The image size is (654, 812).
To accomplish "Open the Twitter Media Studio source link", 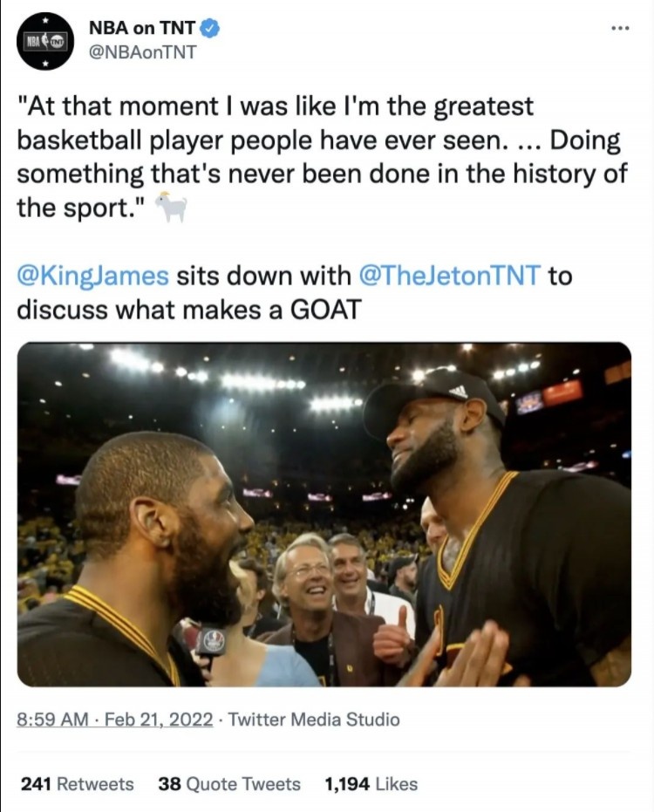I will [x=314, y=720].
